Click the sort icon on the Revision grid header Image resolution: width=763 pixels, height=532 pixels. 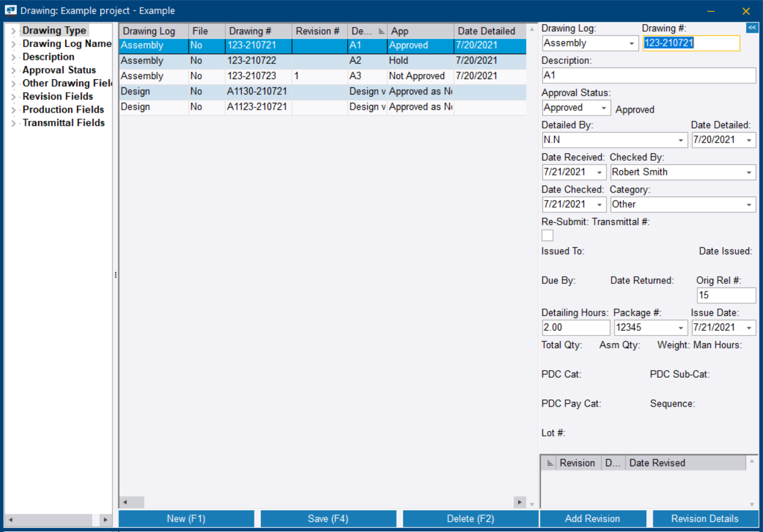pyautogui.click(x=550, y=463)
